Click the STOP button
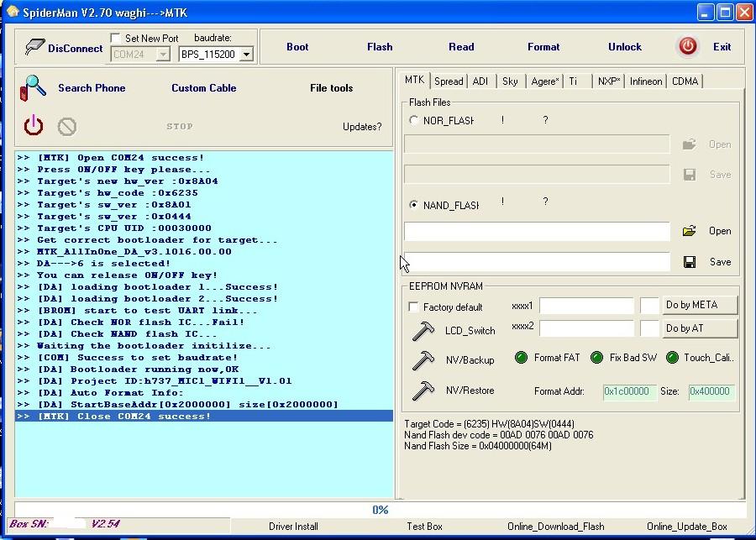This screenshot has width=756, height=540. pyautogui.click(x=180, y=126)
